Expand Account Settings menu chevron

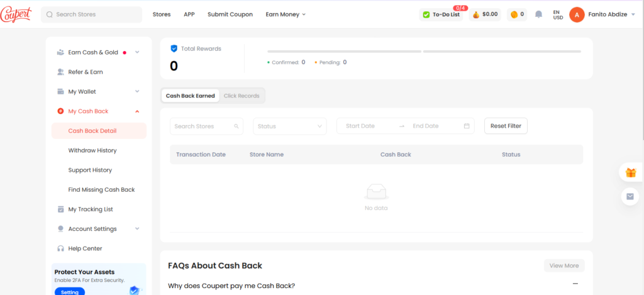(x=137, y=229)
